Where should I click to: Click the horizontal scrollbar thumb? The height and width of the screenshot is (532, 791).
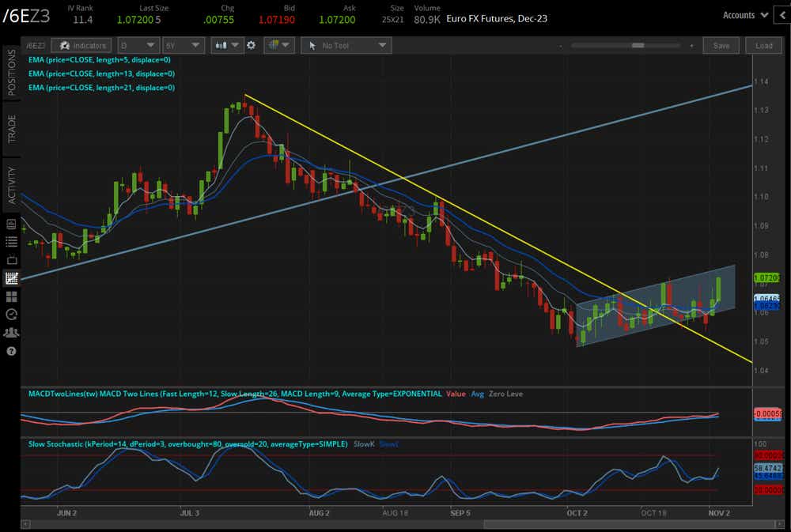pyautogui.click(x=629, y=524)
